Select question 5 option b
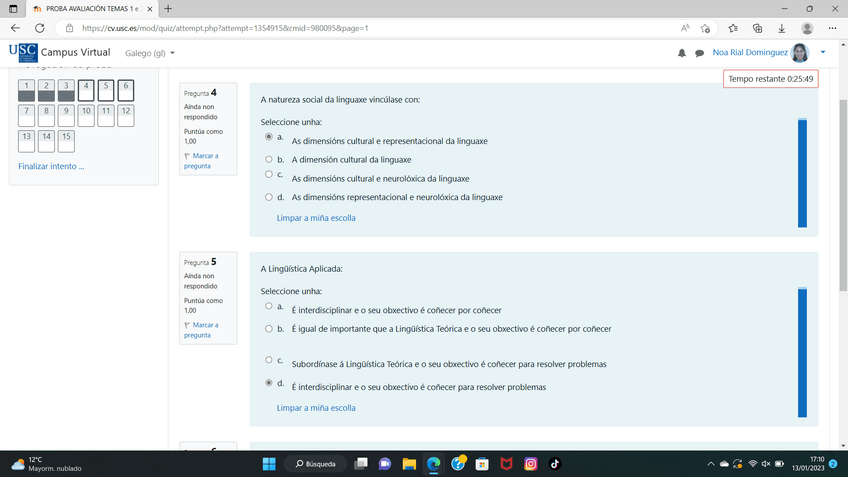 (269, 329)
